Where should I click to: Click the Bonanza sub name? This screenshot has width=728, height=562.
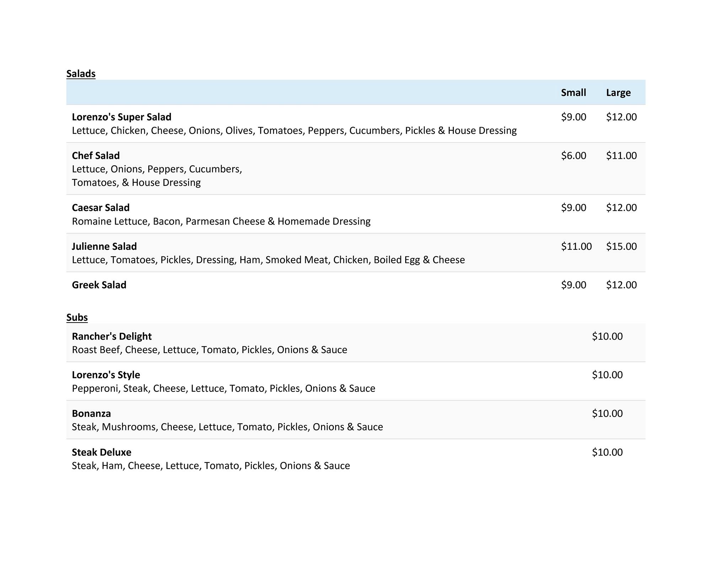(x=91, y=414)
